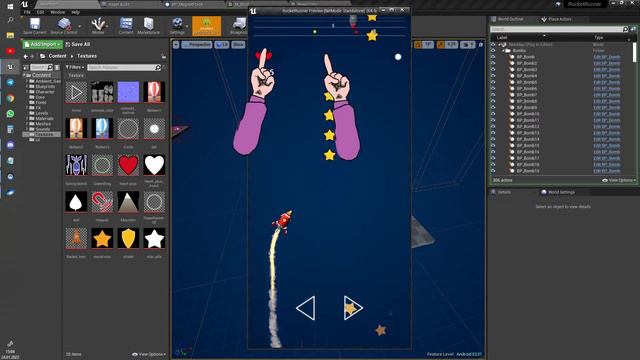
Task: Open the Lit view mode dropdown
Action: [222, 44]
